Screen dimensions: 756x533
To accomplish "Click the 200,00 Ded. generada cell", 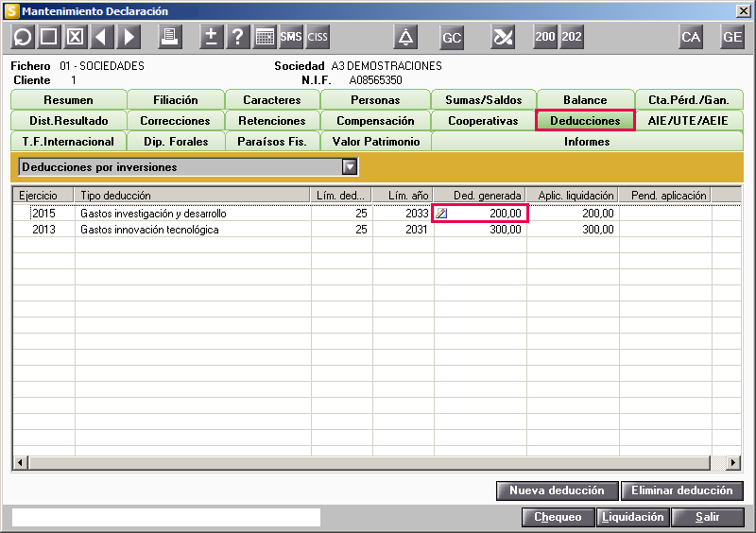I will (x=480, y=214).
